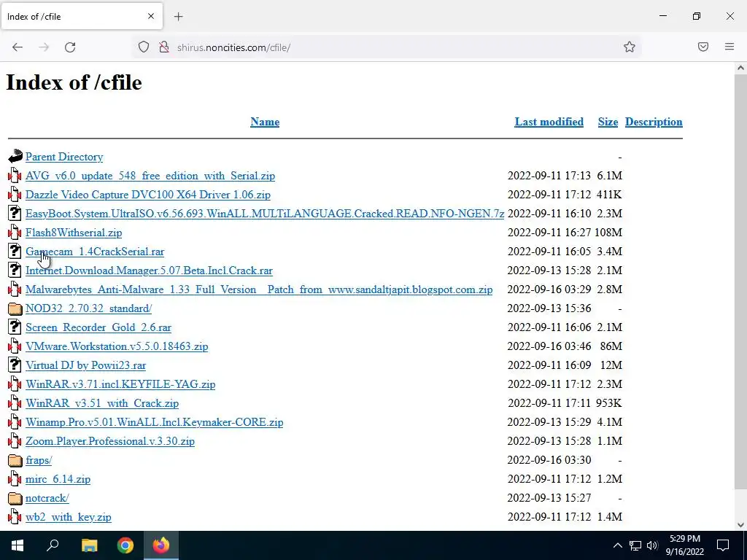Sort listing by Description header
The width and height of the screenshot is (747, 560).
[x=654, y=122]
